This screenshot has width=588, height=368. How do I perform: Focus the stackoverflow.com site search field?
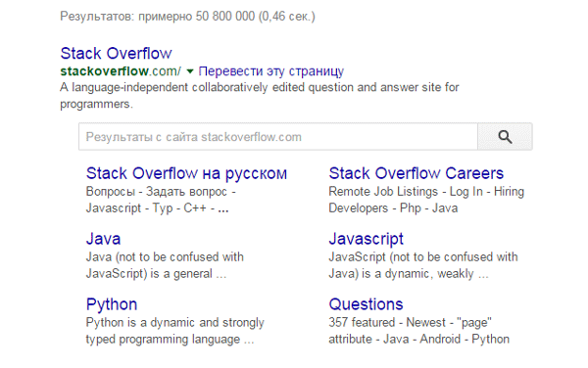tap(278, 137)
